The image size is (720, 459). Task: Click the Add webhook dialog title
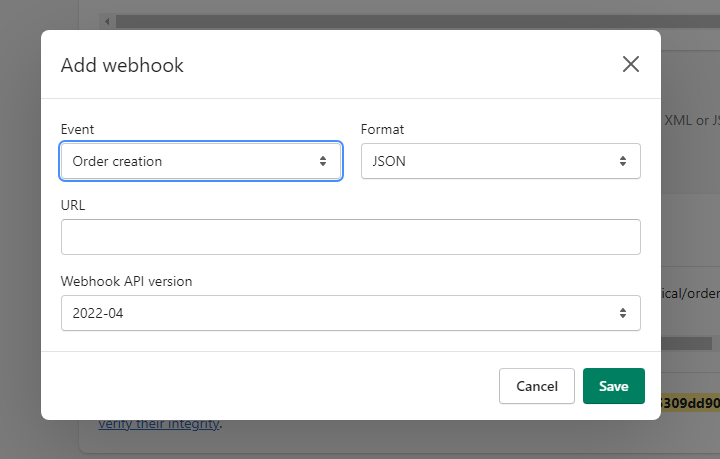point(122,66)
